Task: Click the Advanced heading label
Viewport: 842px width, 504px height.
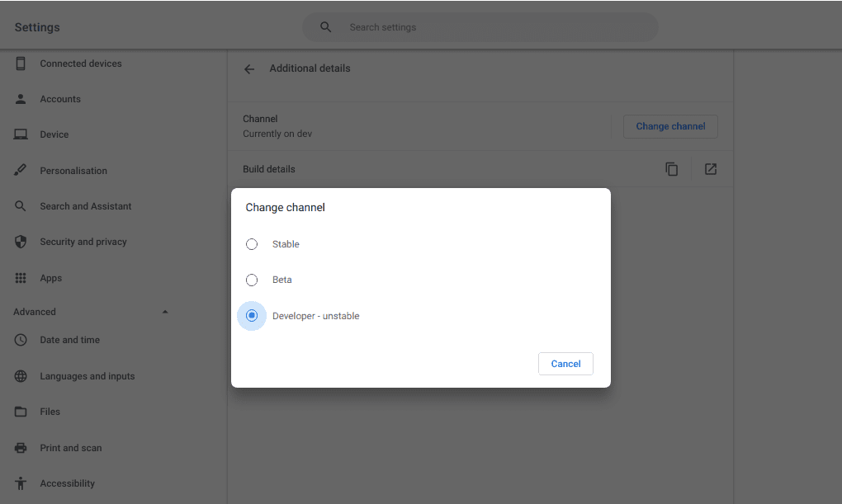Action: pyautogui.click(x=35, y=312)
